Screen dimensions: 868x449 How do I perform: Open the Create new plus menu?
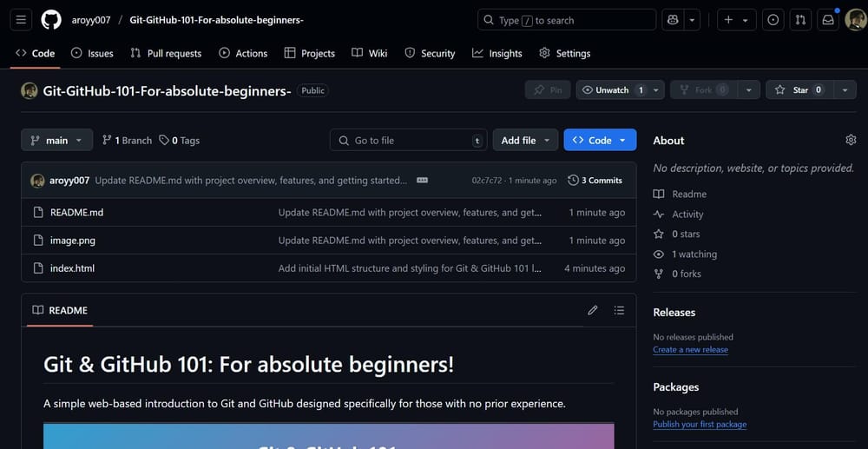(x=736, y=20)
